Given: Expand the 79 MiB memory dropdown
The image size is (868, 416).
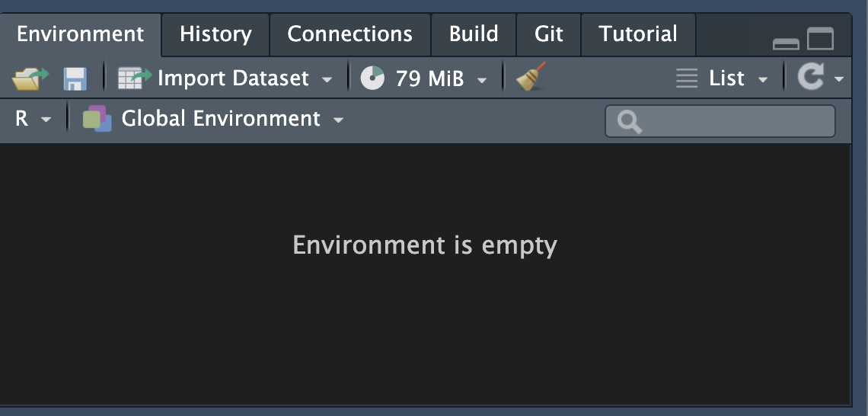Looking at the screenshot, I should pos(482,80).
